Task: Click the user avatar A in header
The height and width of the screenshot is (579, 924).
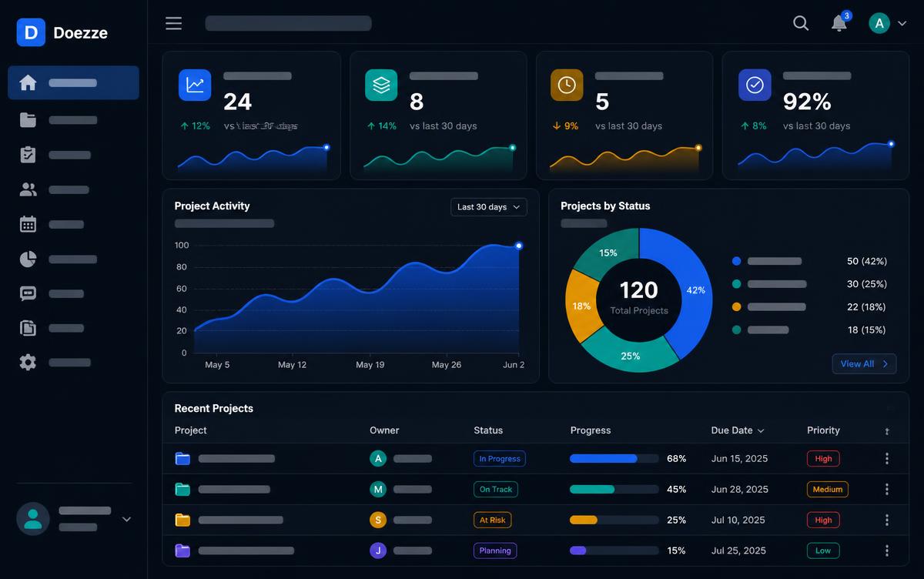Action: click(x=879, y=23)
